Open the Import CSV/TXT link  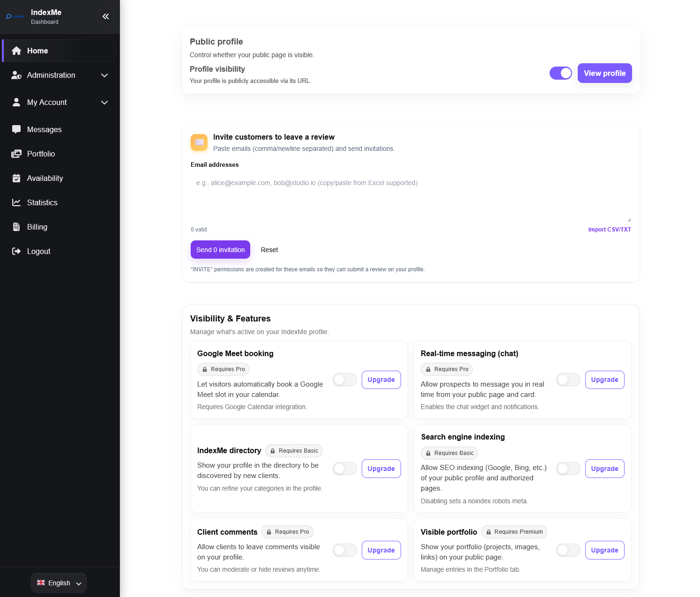click(x=610, y=229)
